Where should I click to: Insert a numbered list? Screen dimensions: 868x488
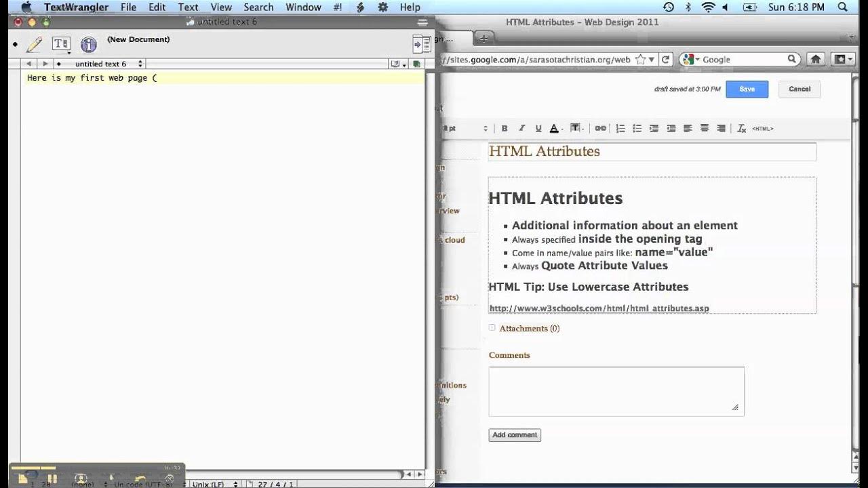coord(620,128)
